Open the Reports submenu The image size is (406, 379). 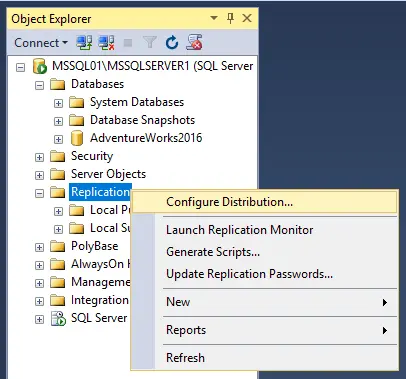pyautogui.click(x=265, y=330)
